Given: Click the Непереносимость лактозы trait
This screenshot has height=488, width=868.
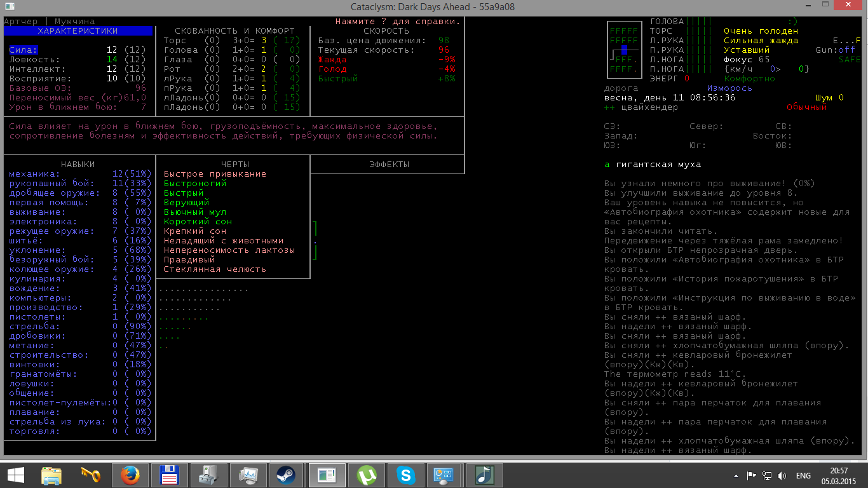Looking at the screenshot, I should click(229, 250).
